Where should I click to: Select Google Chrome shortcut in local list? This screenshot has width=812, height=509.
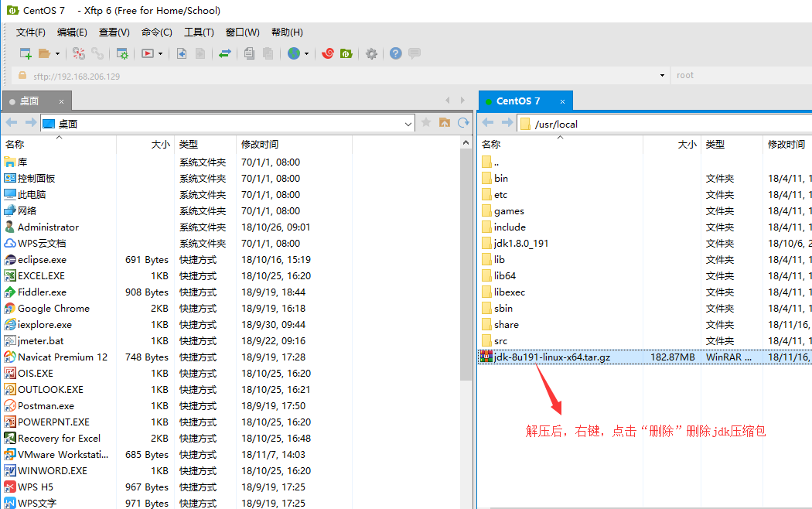[53, 308]
